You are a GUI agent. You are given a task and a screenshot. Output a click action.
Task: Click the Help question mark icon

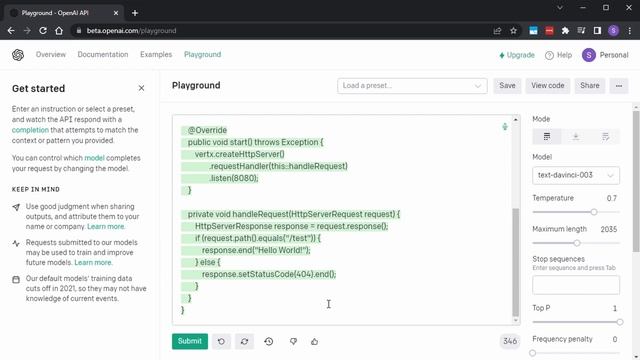549,55
